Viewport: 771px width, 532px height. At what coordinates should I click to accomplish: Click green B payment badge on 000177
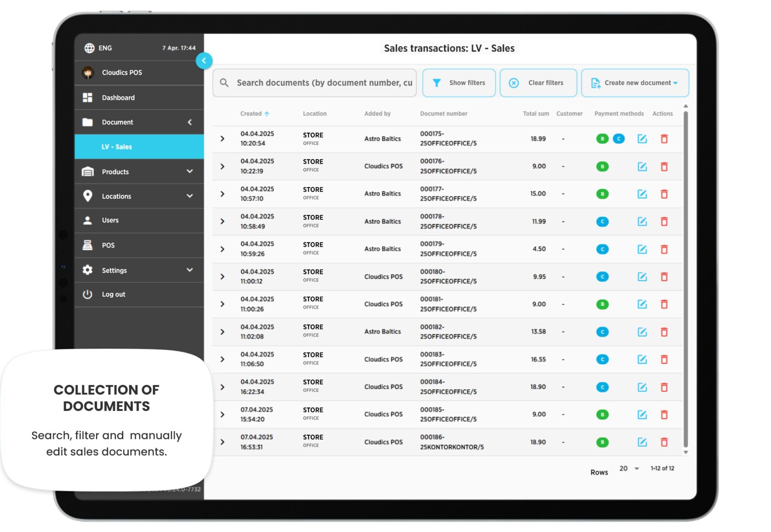(x=602, y=194)
